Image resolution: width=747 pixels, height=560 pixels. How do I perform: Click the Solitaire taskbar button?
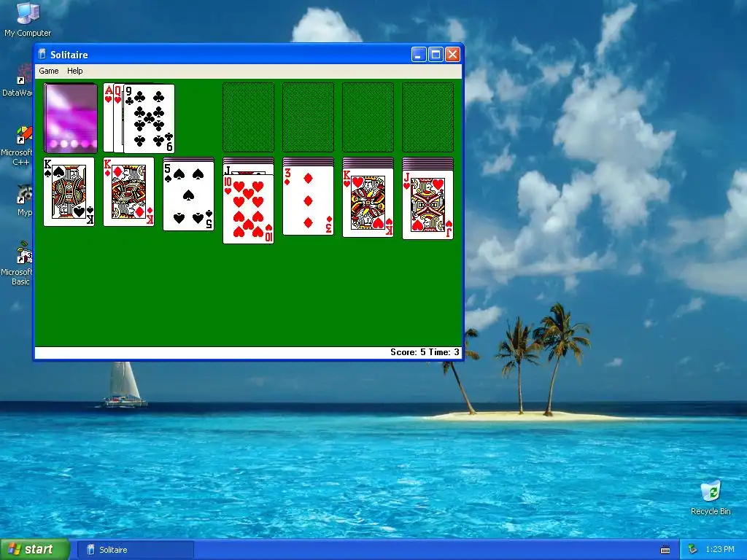click(135, 550)
